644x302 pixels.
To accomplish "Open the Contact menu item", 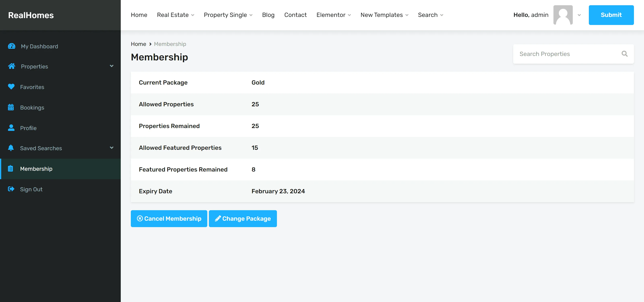I will pyautogui.click(x=295, y=15).
